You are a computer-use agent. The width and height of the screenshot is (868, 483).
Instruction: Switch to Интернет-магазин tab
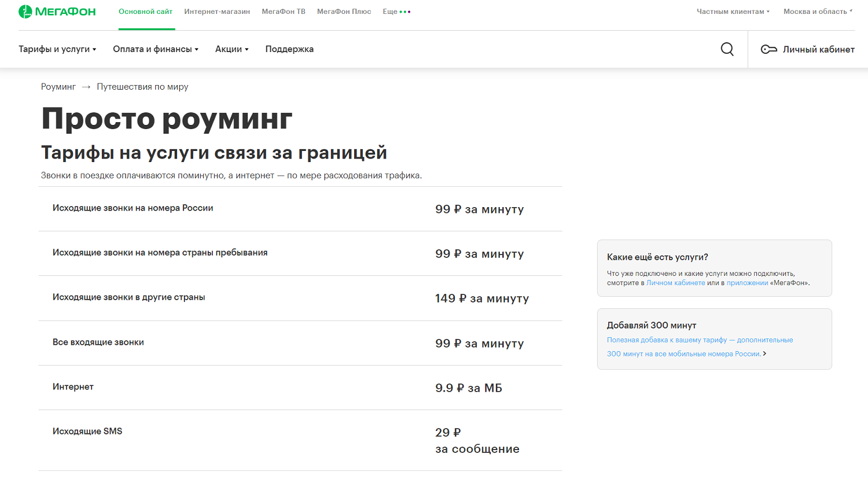click(x=217, y=12)
